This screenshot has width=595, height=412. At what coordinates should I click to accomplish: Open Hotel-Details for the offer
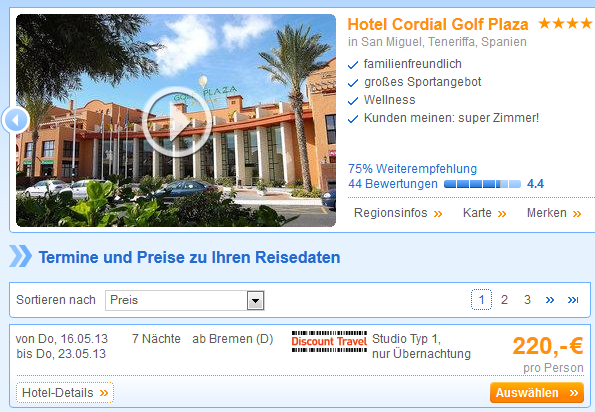coord(65,393)
